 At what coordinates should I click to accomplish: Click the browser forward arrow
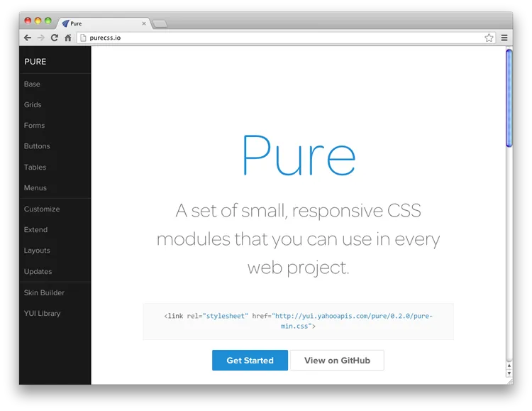[40, 38]
